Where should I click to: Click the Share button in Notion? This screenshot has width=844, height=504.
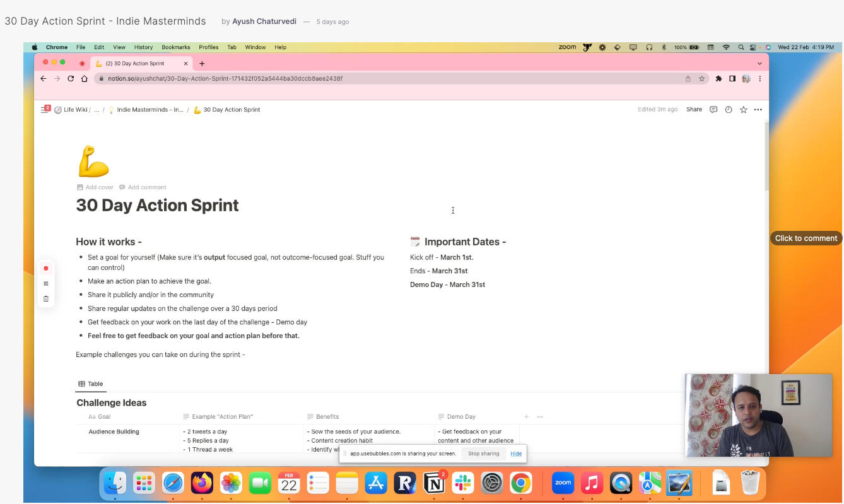click(x=694, y=110)
